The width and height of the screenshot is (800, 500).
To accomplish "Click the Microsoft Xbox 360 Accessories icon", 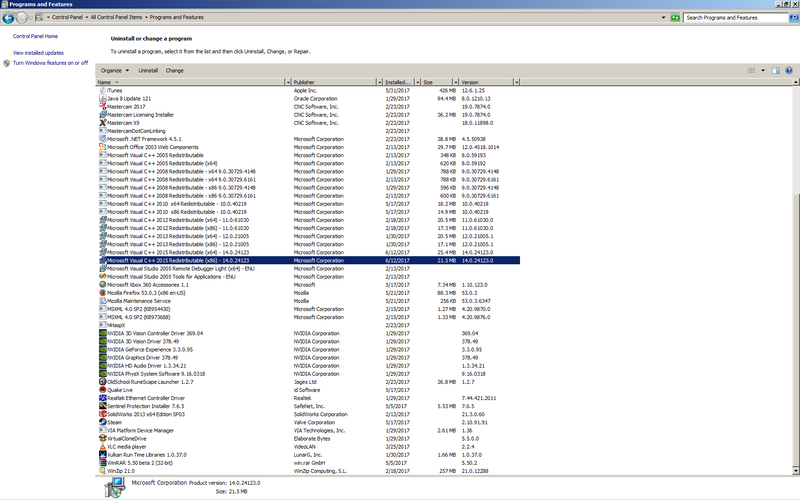I will pos(103,285).
